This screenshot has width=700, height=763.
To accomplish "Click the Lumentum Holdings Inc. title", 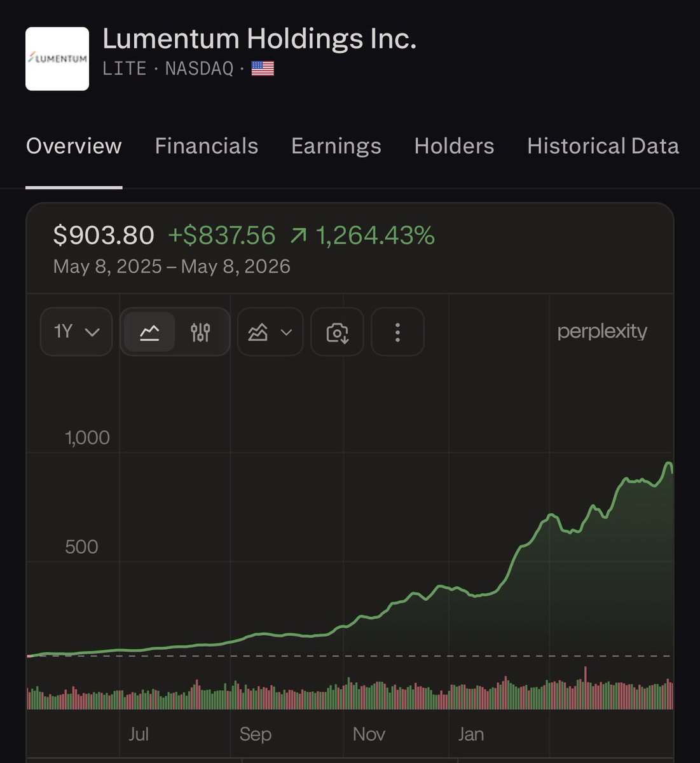I will [x=259, y=39].
